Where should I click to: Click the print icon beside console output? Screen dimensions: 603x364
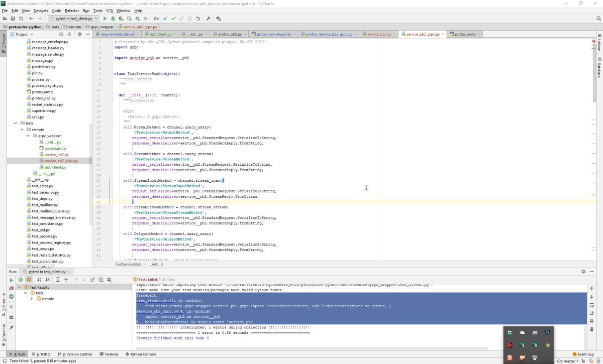[591, 321]
